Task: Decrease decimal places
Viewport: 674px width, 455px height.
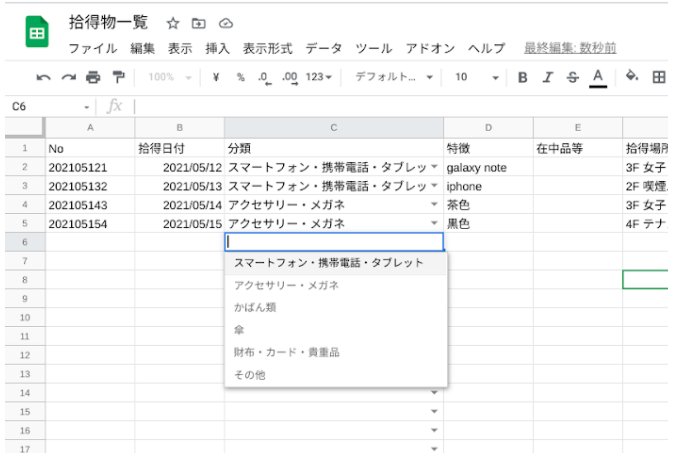Action: coord(264,78)
